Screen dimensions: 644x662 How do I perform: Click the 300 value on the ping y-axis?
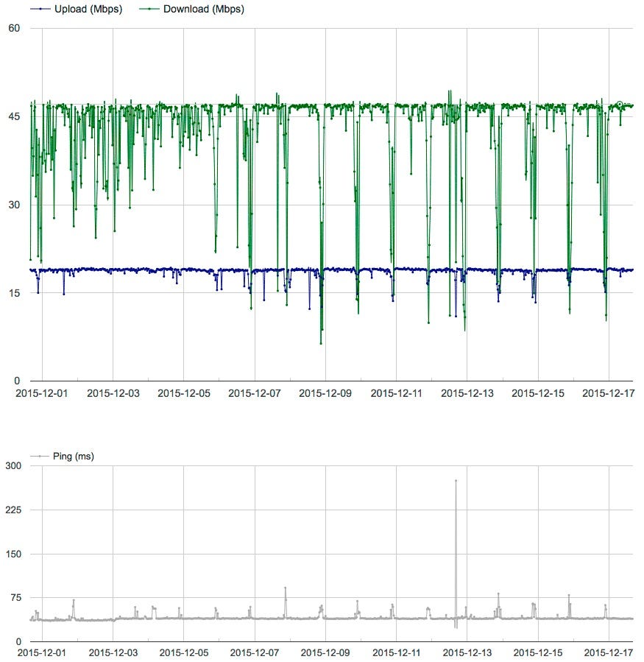[x=13, y=465]
